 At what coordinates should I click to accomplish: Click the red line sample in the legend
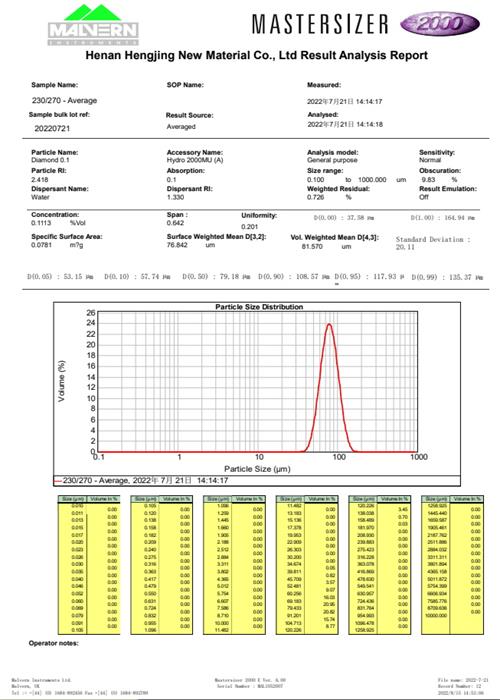pos(58,481)
